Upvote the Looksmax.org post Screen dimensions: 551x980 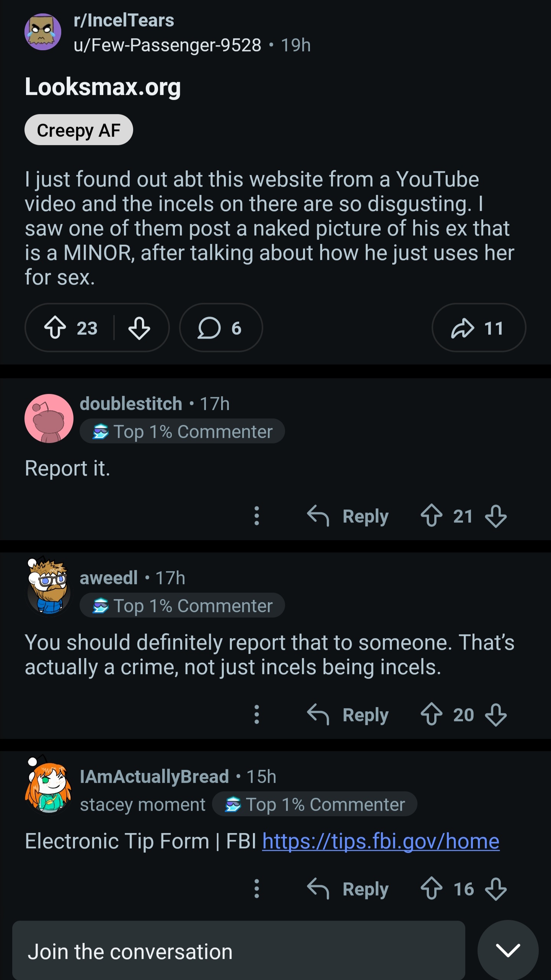[55, 328]
